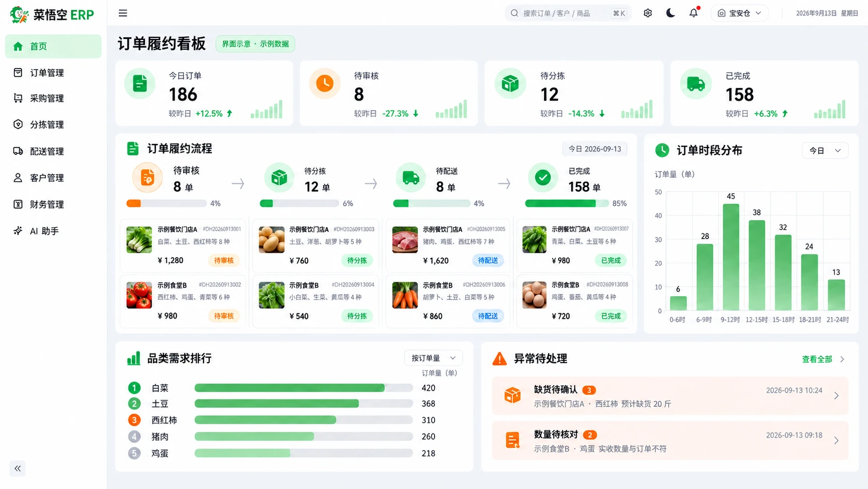Screen dimensions: 868x489
Task: Open the 今日 time range dropdown
Action: [825, 150]
